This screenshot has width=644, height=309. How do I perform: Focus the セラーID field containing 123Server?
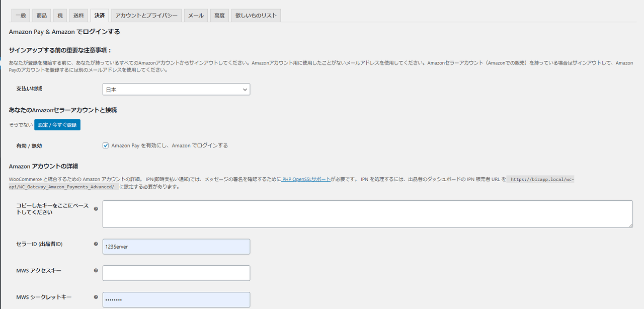pyautogui.click(x=176, y=247)
